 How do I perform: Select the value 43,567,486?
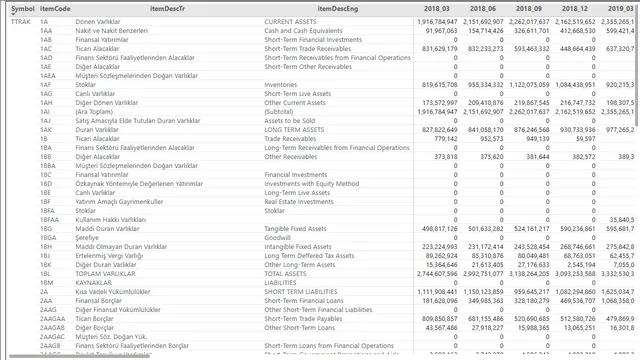pos(441,327)
